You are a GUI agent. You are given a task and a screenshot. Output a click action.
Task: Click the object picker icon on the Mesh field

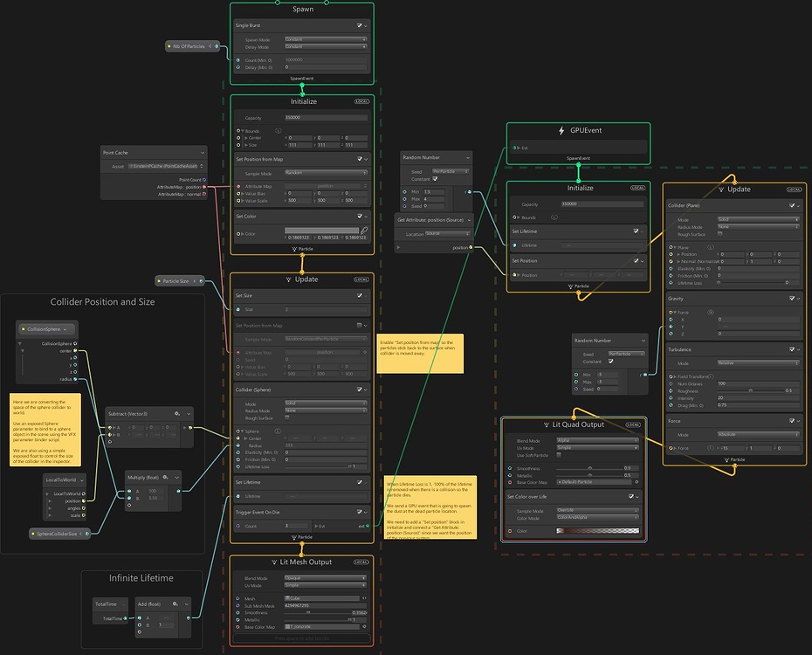[365, 597]
